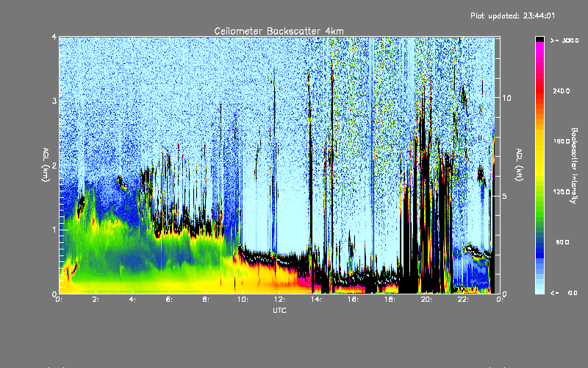The width and height of the screenshot is (588, 368).
Task: Click the '60.0' colorbar tick label
Action: 562,242
